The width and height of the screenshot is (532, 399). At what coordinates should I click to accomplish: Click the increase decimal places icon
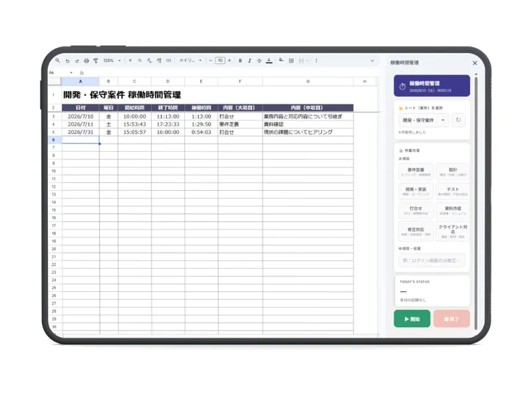point(159,61)
